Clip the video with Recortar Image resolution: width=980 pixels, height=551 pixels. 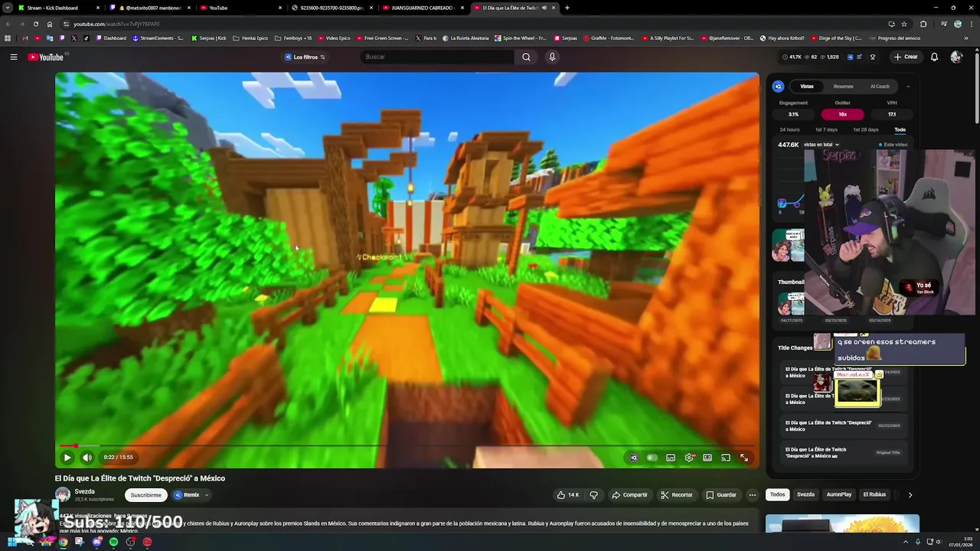[677, 495]
